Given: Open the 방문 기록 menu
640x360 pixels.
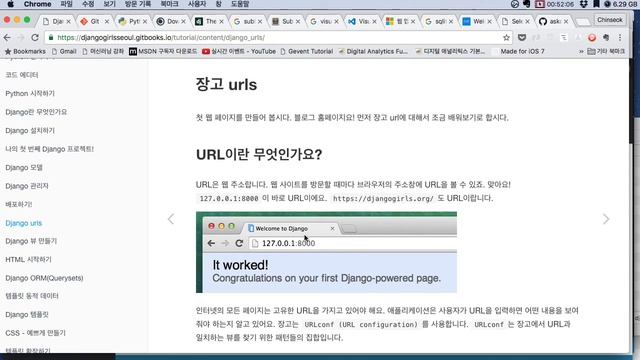Looking at the screenshot, I should coord(138,4).
